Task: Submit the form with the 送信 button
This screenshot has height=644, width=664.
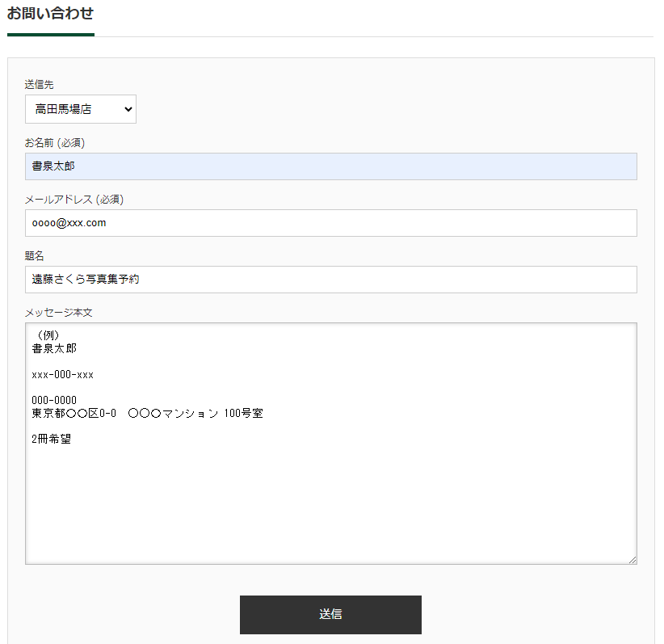Action: click(x=330, y=614)
